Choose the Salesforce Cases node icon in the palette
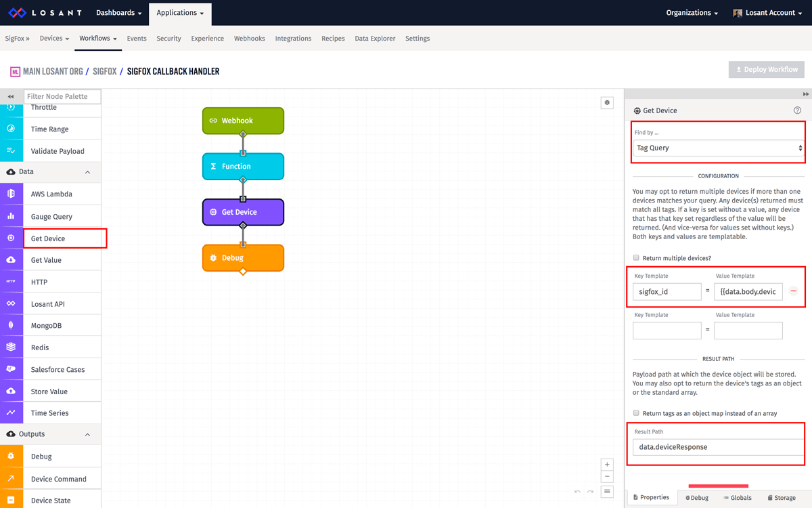The height and width of the screenshot is (508, 812). tap(11, 370)
